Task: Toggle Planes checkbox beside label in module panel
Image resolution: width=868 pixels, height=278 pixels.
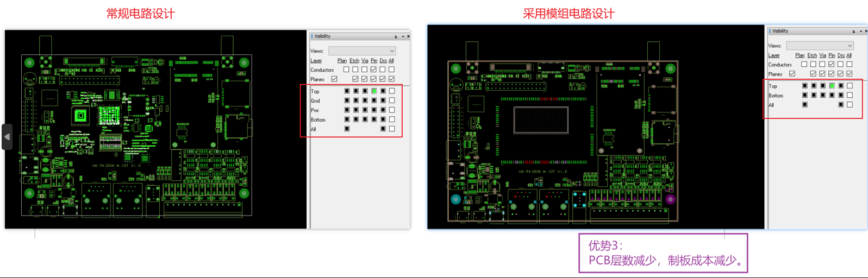Action: (x=792, y=74)
